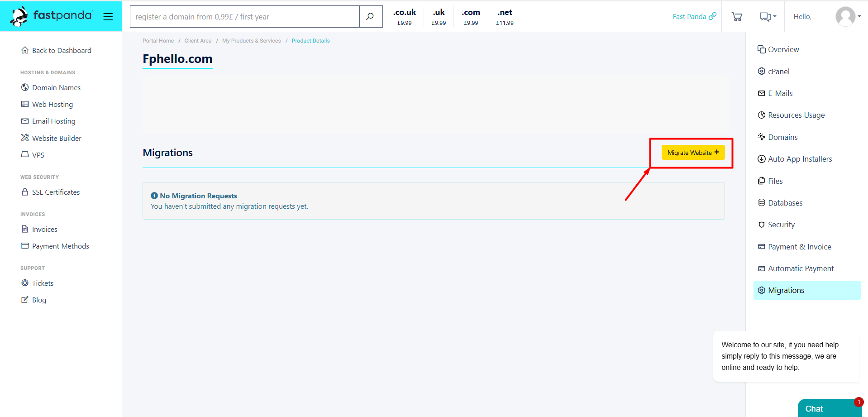
Task: Click the domain search magnifier icon
Action: [x=370, y=17]
